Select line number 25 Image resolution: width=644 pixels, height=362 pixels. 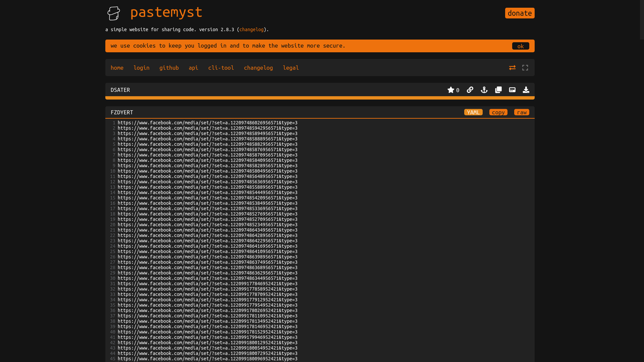[113, 251]
